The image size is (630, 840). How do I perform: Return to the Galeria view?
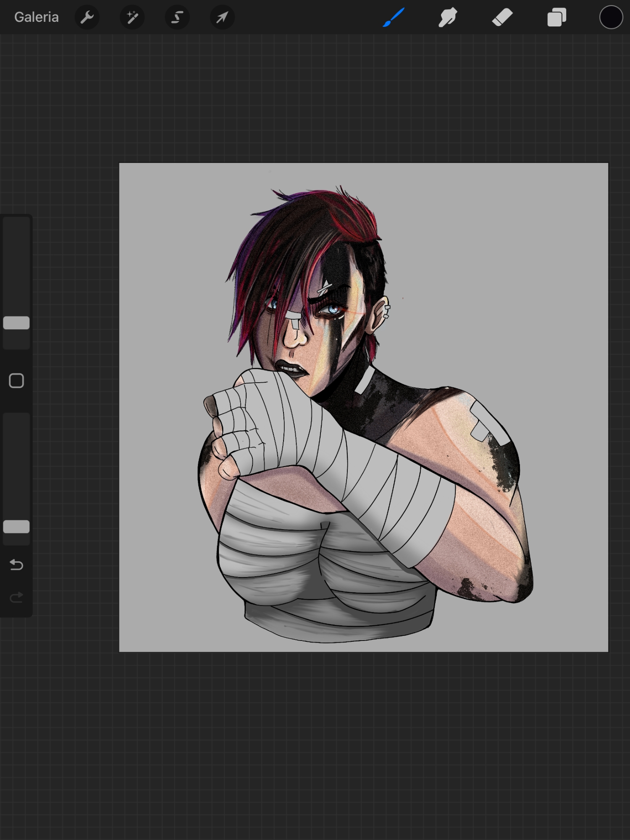(x=37, y=17)
